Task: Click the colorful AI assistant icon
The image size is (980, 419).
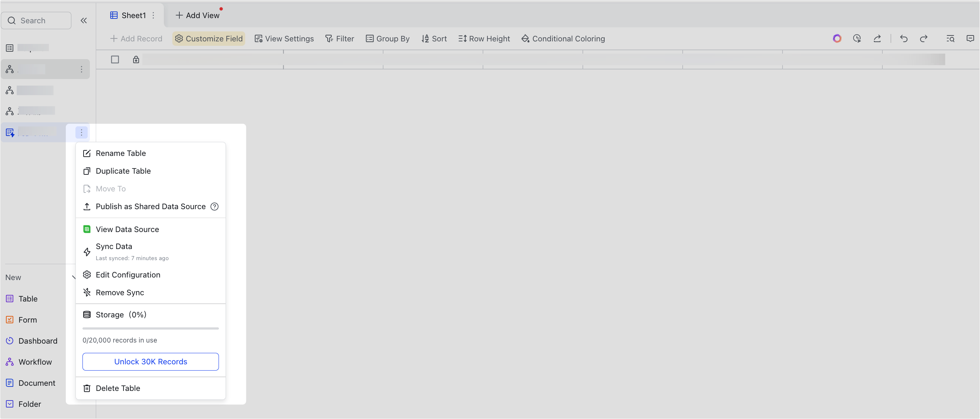Action: pyautogui.click(x=837, y=38)
